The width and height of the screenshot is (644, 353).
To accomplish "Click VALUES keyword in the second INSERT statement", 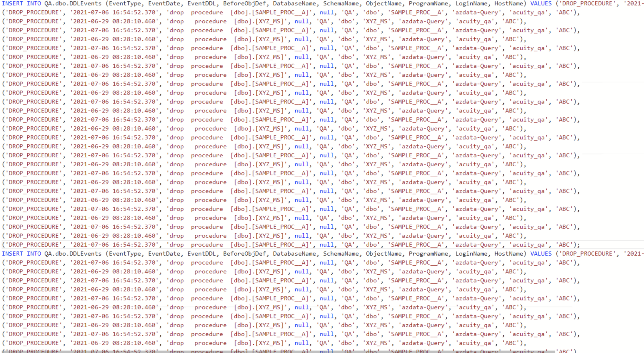I will (541, 254).
